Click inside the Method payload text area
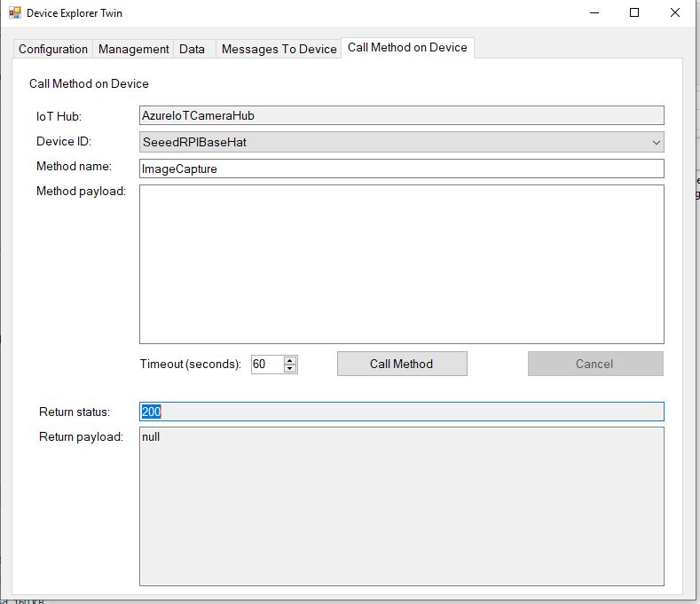This screenshot has height=604, width=700. (401, 263)
